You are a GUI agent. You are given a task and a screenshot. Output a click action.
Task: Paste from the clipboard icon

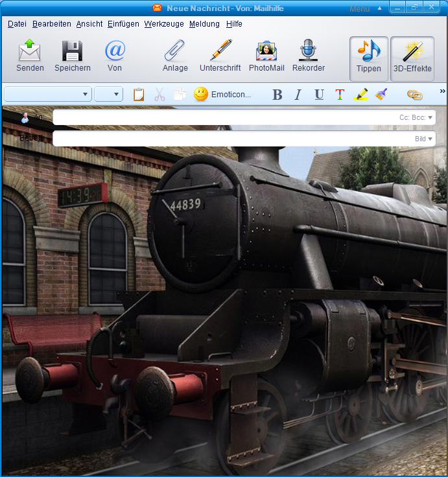click(x=139, y=95)
